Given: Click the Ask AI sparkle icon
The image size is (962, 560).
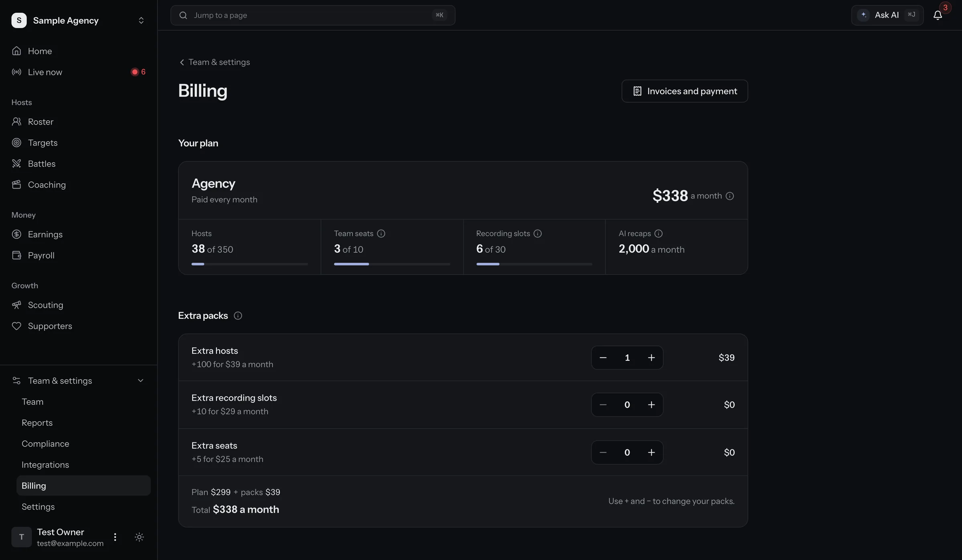Looking at the screenshot, I should click(x=864, y=15).
